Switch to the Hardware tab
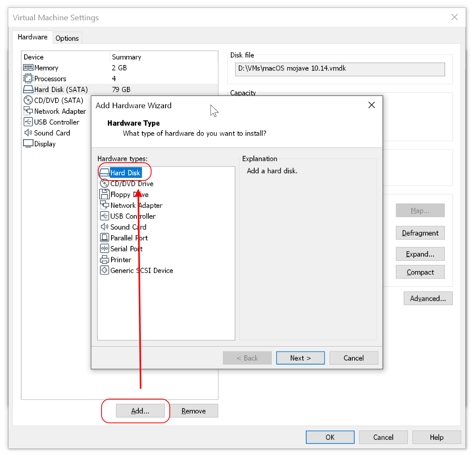The image size is (476, 455). pyautogui.click(x=33, y=37)
